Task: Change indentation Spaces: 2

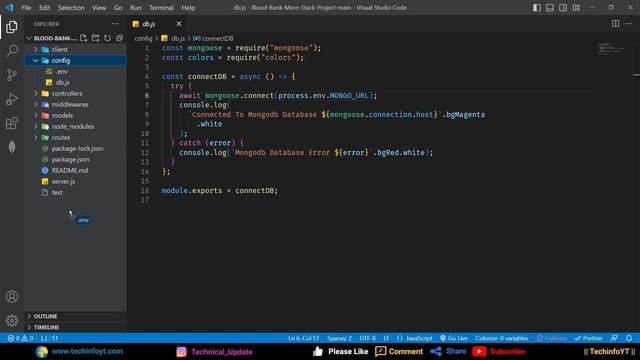Action: 339,338
